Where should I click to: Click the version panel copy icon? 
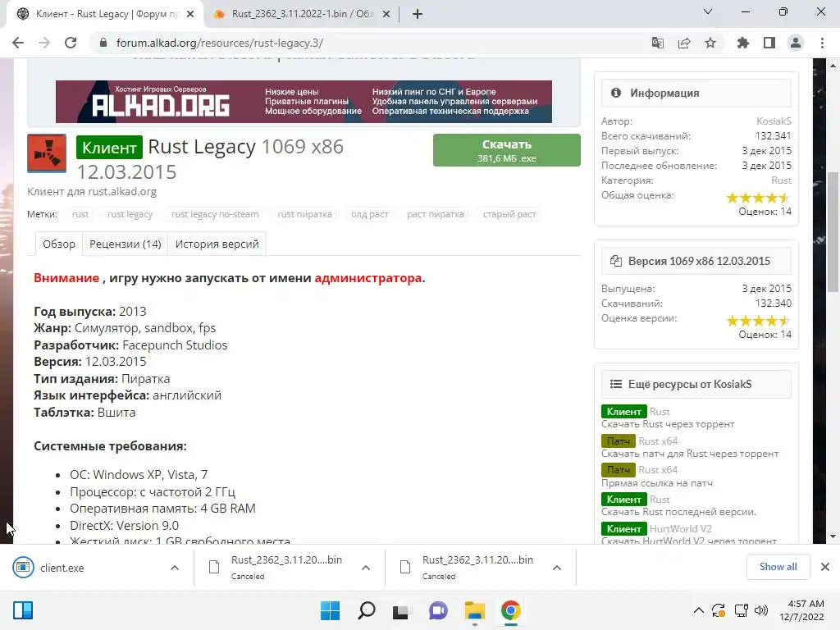(x=616, y=261)
